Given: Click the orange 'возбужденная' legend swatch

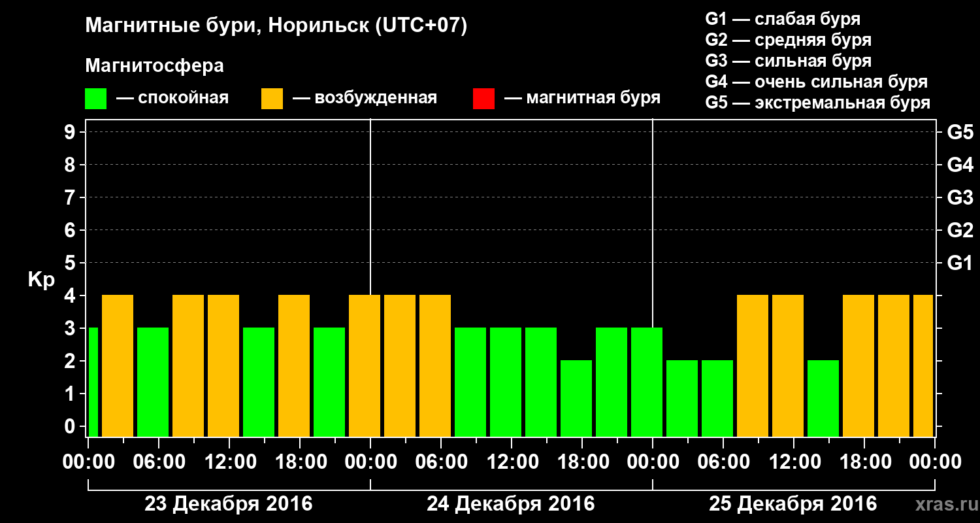Looking at the screenshot, I should point(272,99).
